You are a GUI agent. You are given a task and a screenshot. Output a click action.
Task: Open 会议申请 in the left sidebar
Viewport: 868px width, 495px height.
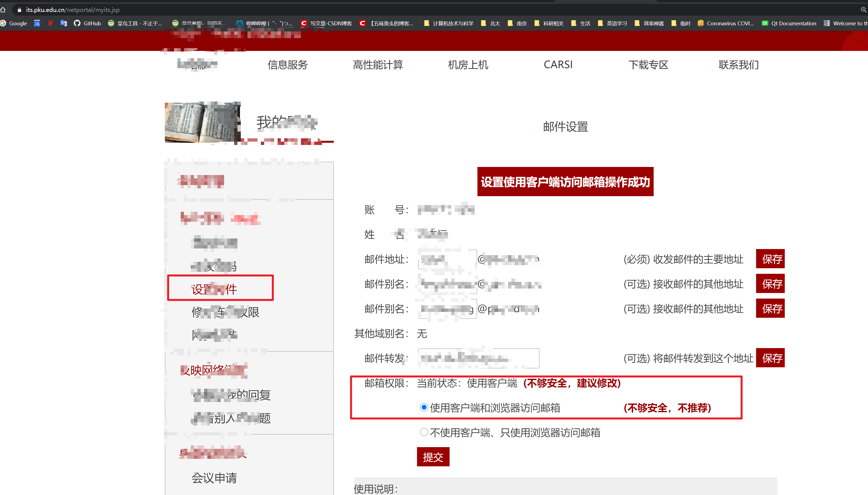pos(214,478)
